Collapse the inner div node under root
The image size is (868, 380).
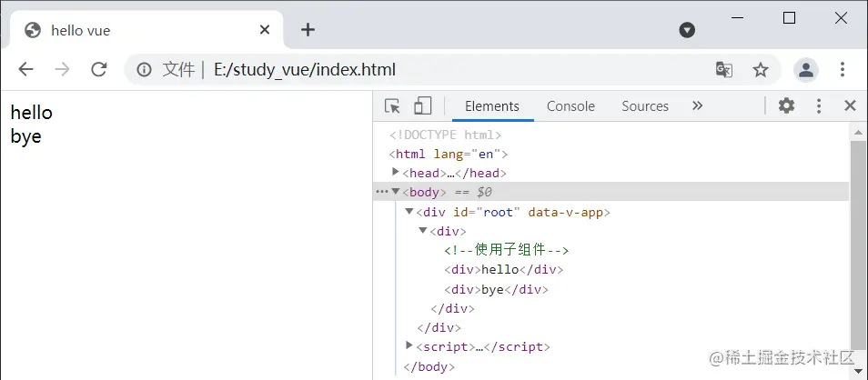tap(422, 230)
